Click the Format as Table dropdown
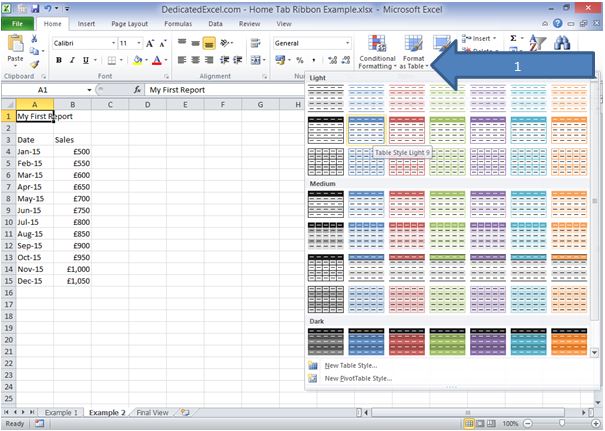The height and width of the screenshot is (431, 605). click(x=414, y=52)
